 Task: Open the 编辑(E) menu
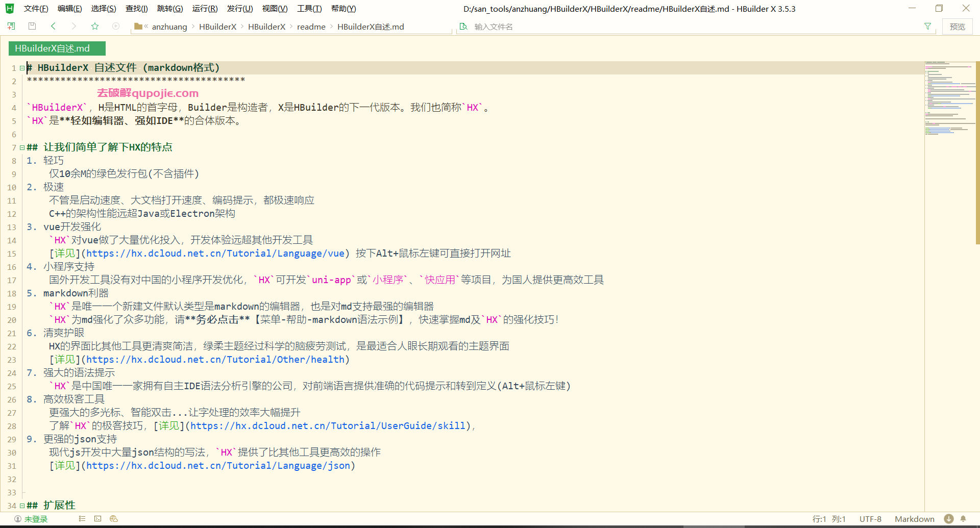(70, 9)
